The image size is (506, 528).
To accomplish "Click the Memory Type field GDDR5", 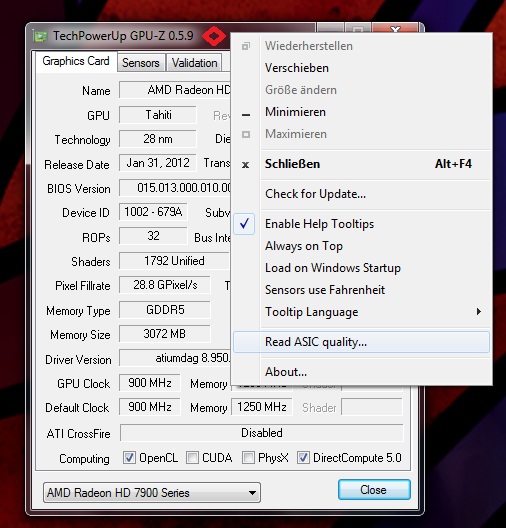I will click(x=165, y=309).
